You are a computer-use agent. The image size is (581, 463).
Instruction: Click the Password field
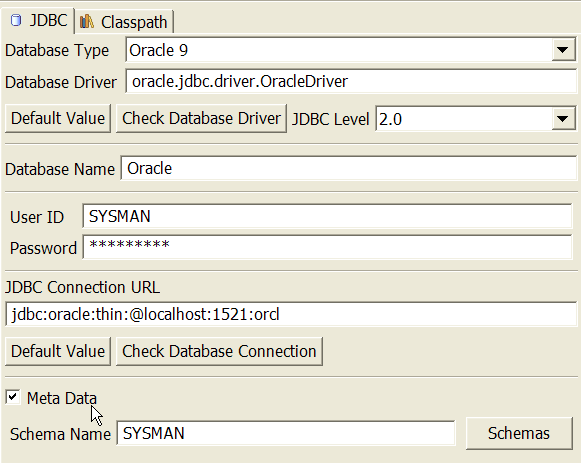(327, 247)
